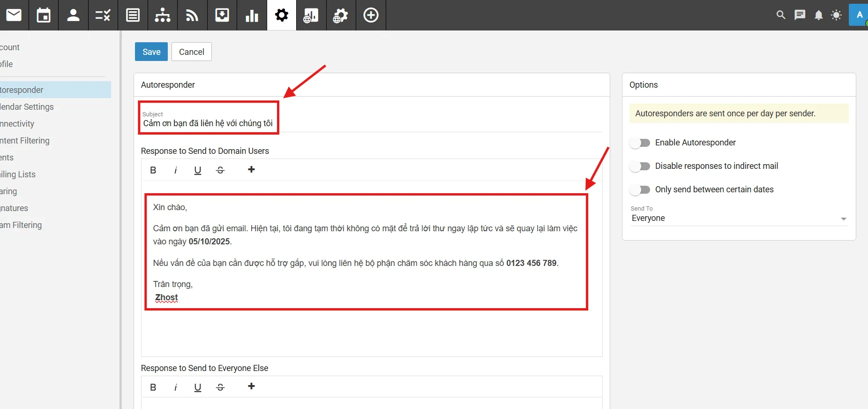Expand the Send To dropdown
The width and height of the screenshot is (868, 409).
click(739, 218)
